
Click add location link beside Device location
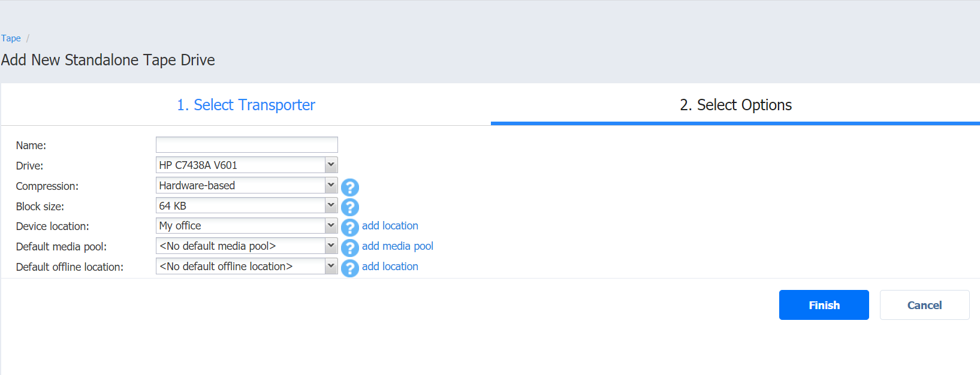[390, 226]
